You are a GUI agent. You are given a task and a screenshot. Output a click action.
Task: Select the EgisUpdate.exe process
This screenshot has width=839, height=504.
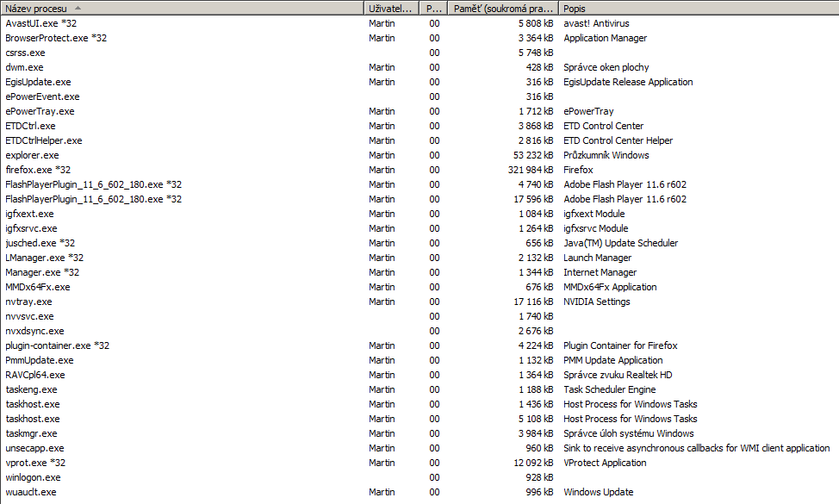point(38,82)
